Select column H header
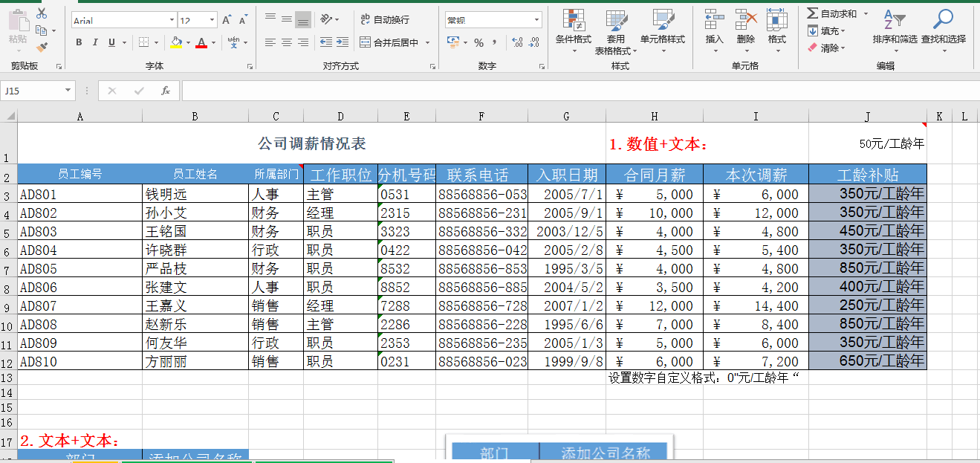The width and height of the screenshot is (980, 463). (655, 116)
